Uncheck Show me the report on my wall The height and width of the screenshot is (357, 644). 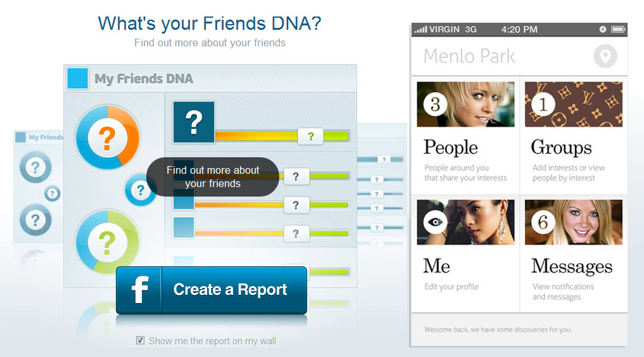click(141, 341)
